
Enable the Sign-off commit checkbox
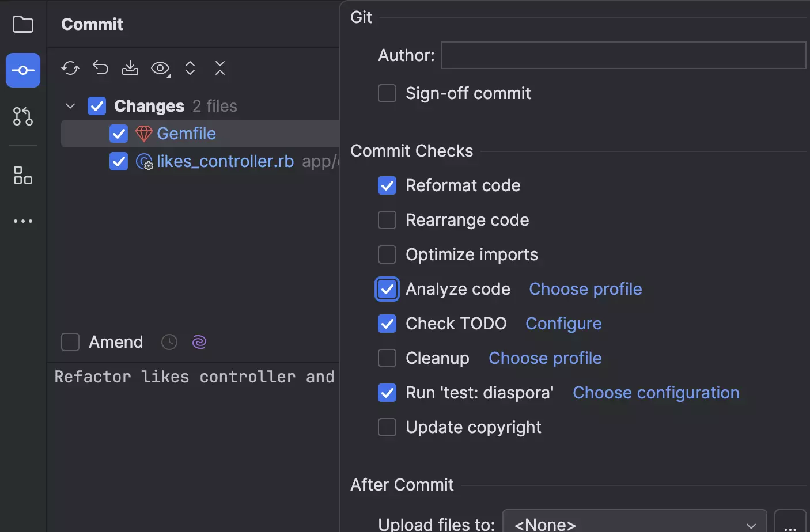(x=387, y=93)
